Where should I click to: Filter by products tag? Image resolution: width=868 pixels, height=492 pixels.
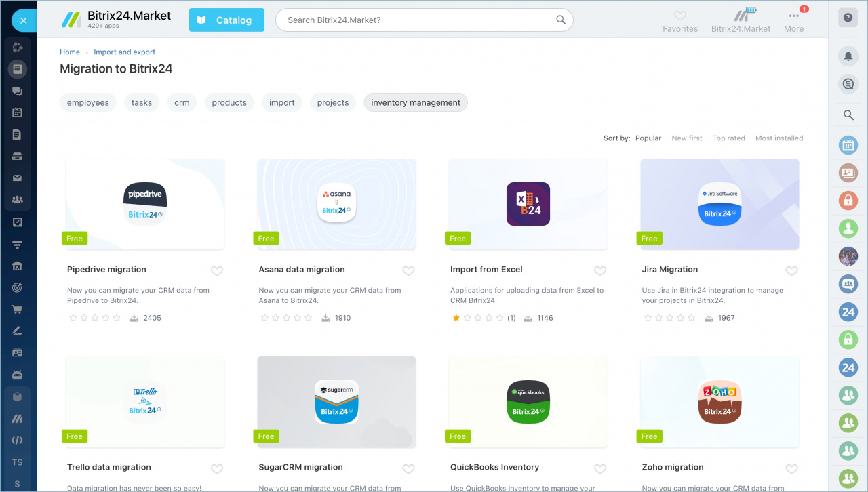229,102
